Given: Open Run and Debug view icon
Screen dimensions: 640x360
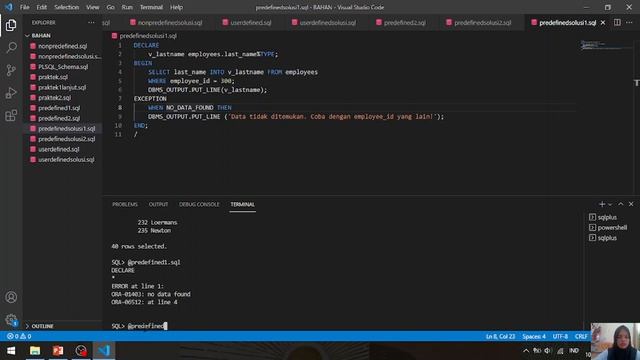Looking at the screenshot, I should pos(11,93).
